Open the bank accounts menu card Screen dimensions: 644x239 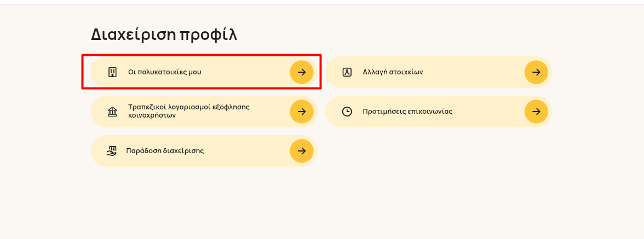pos(204,112)
